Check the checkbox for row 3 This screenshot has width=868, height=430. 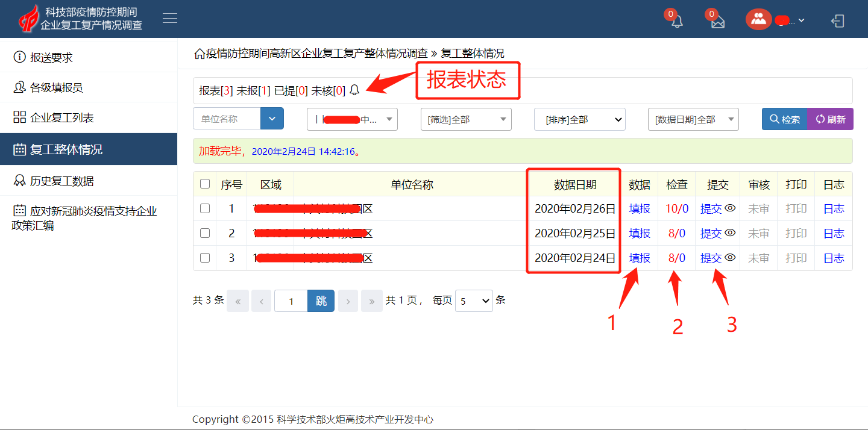[205, 258]
